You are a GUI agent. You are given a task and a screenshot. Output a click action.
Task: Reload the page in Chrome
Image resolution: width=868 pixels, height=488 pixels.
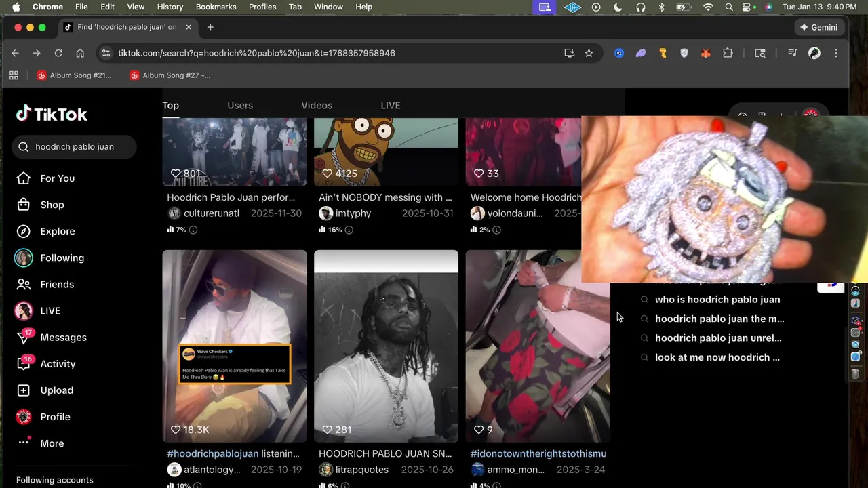[58, 53]
